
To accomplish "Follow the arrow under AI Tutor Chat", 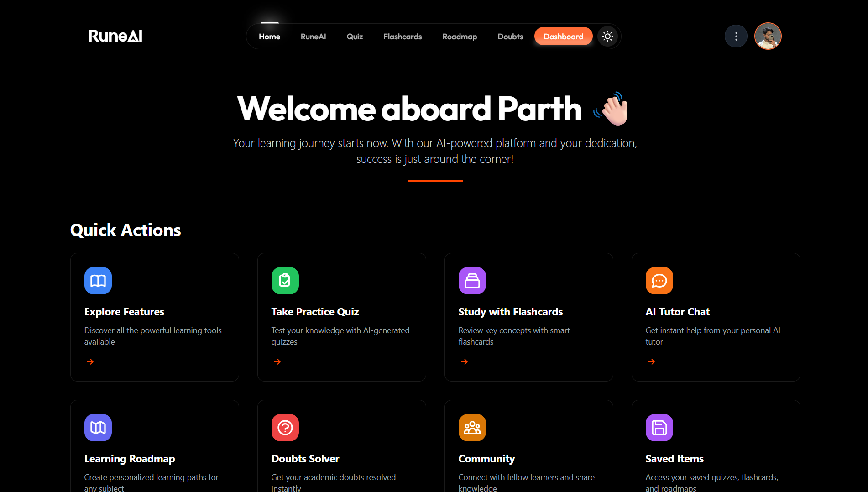I will pos(651,362).
